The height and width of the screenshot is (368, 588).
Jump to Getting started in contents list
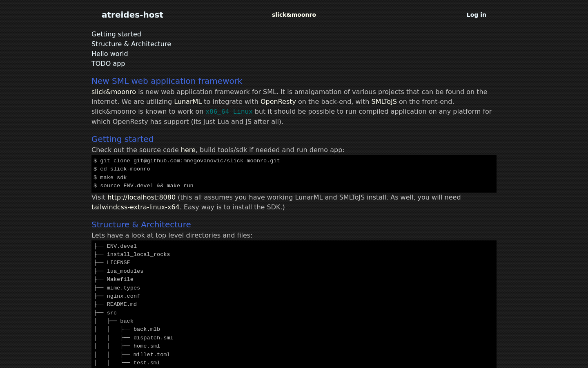click(x=116, y=34)
